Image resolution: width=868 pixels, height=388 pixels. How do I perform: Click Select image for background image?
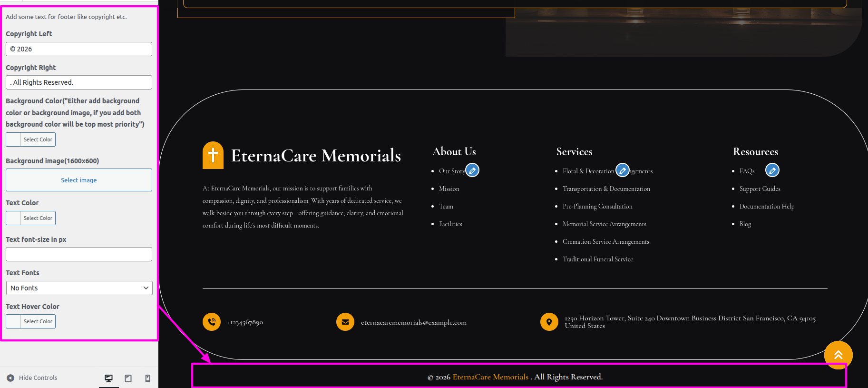(79, 180)
